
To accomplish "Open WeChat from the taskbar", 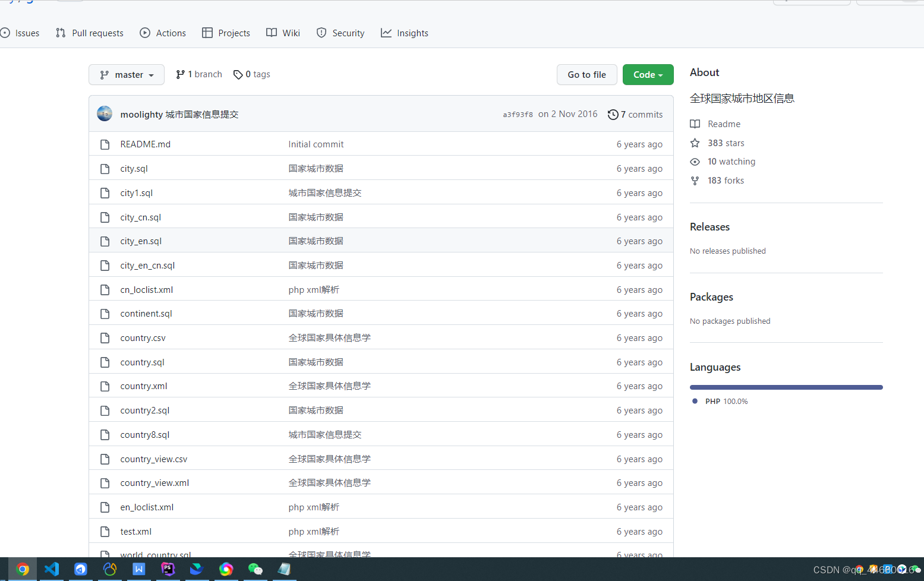I will pos(256,569).
